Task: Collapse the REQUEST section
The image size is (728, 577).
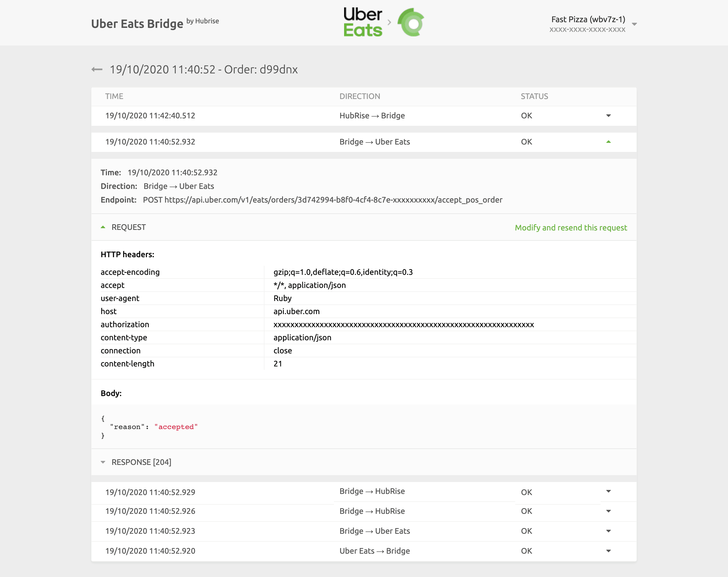Action: point(103,227)
